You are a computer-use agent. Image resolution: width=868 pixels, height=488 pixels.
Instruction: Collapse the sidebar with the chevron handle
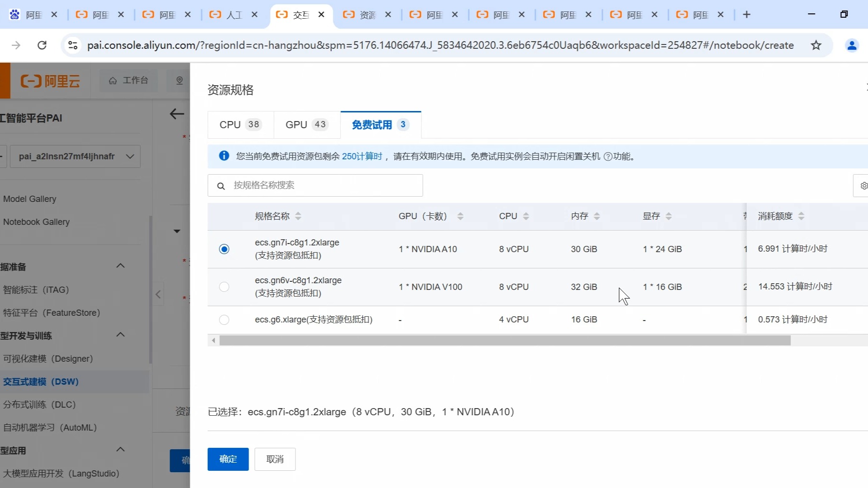[158, 294]
